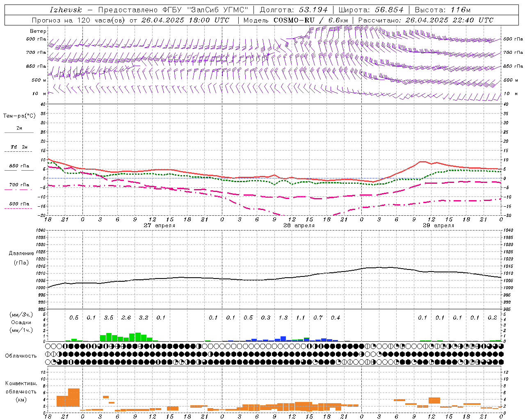The height and width of the screenshot is (420, 525).
Task: Click the 0.4 precipitation total value
Action: [x=336, y=318]
